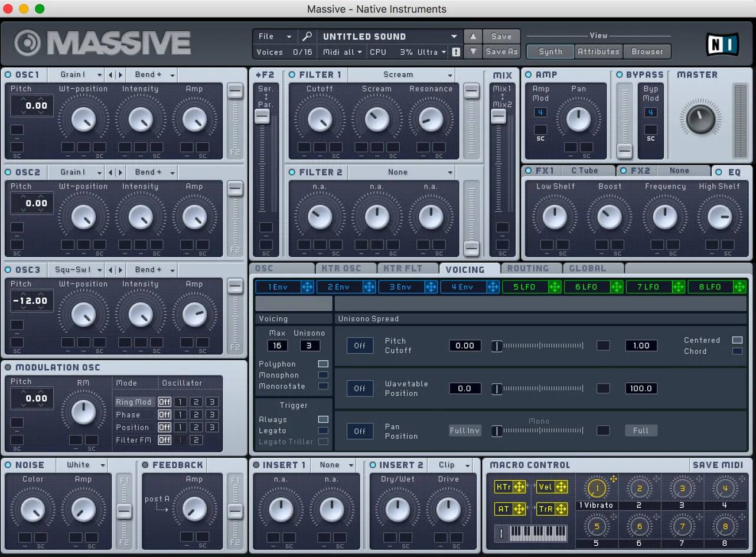Click the preset up arrow button

click(x=472, y=36)
